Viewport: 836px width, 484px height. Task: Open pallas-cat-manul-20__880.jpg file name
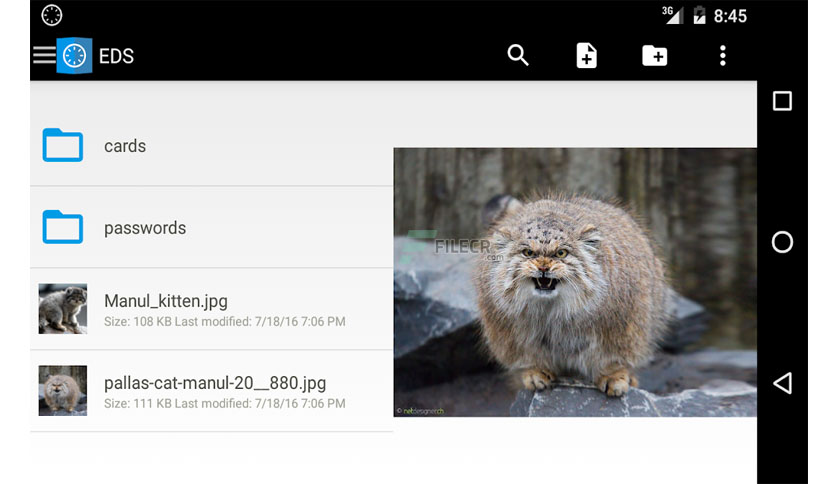click(x=215, y=383)
